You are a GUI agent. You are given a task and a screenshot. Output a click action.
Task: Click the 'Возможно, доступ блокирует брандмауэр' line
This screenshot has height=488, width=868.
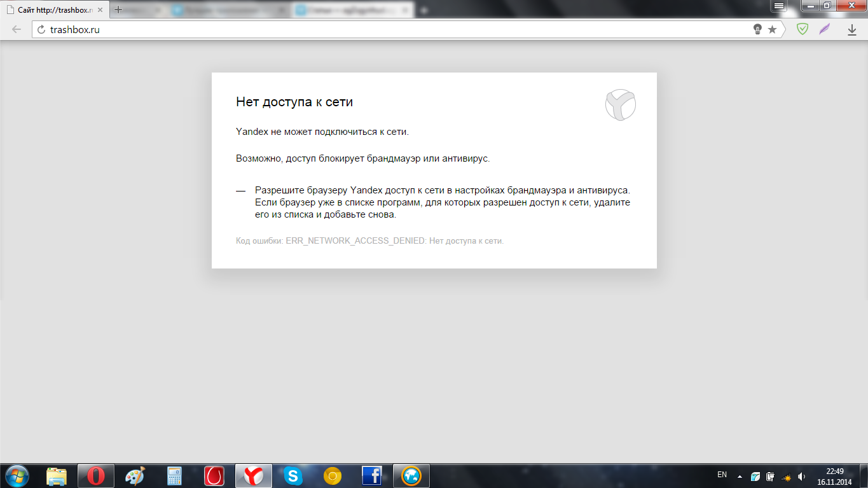[x=363, y=158]
